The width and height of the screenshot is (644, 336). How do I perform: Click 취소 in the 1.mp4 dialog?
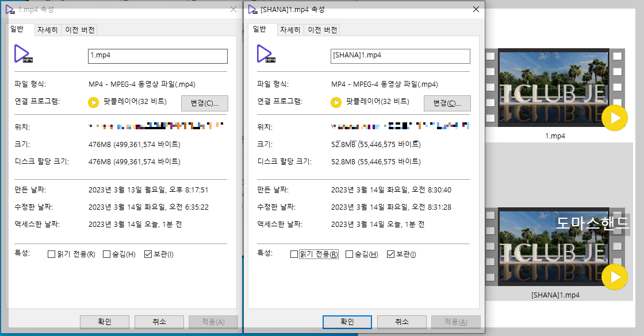[x=159, y=322]
